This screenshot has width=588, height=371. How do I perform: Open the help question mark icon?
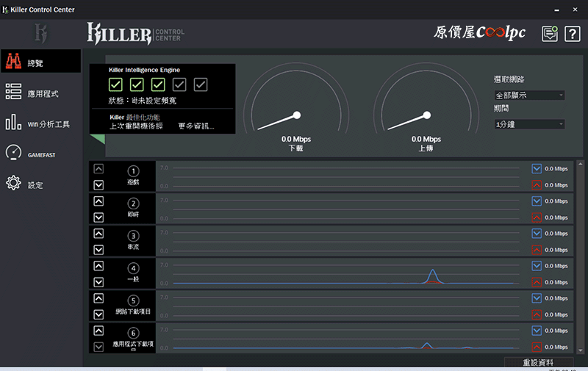click(x=573, y=34)
